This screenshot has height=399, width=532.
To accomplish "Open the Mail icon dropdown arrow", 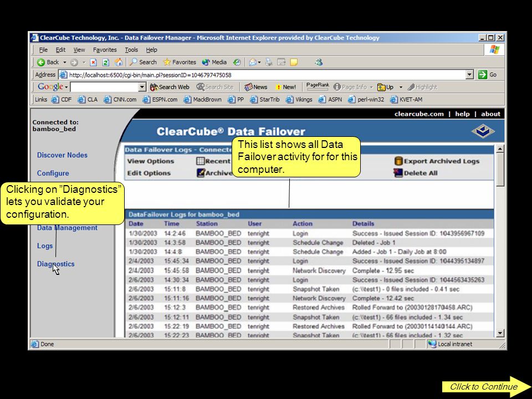I will 259,63.
